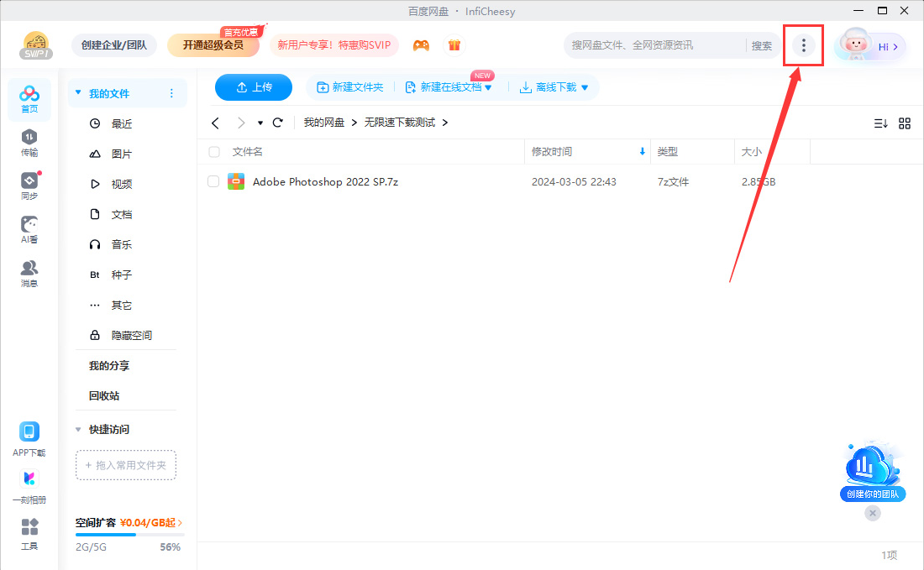Switch to grid view layout
The image size is (924, 570).
pos(905,123)
